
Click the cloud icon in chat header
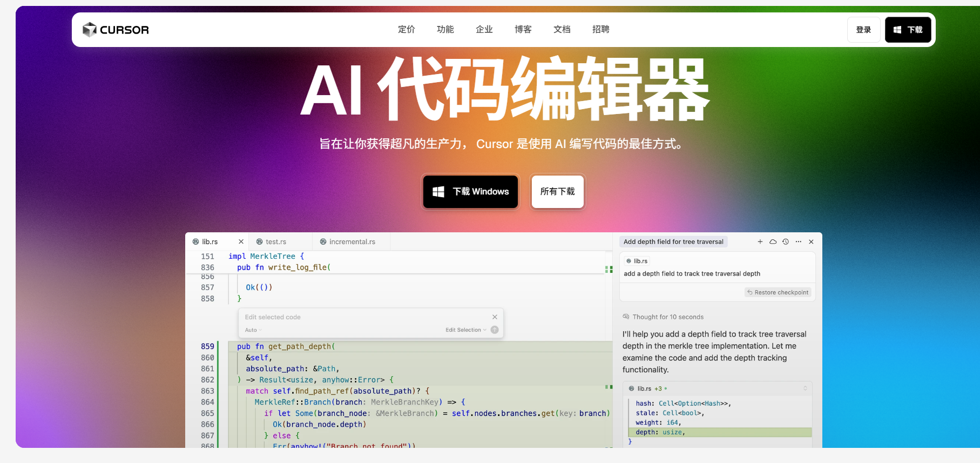[773, 241]
